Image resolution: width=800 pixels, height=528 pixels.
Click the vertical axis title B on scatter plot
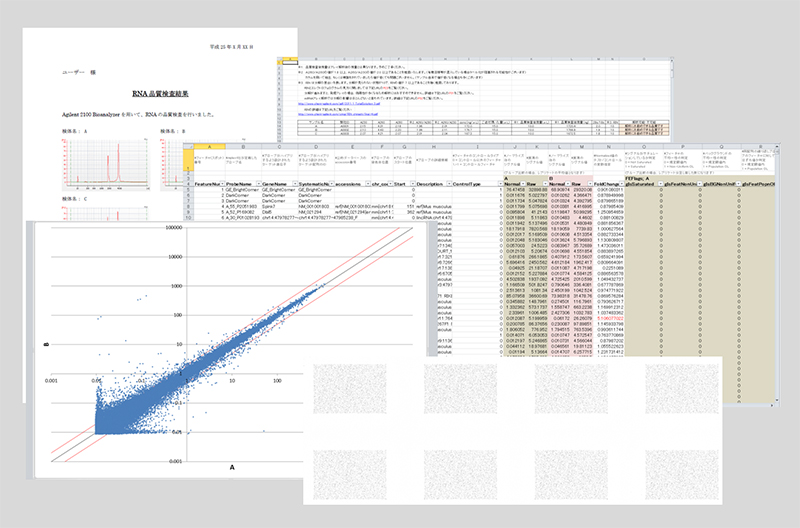tap(46, 345)
